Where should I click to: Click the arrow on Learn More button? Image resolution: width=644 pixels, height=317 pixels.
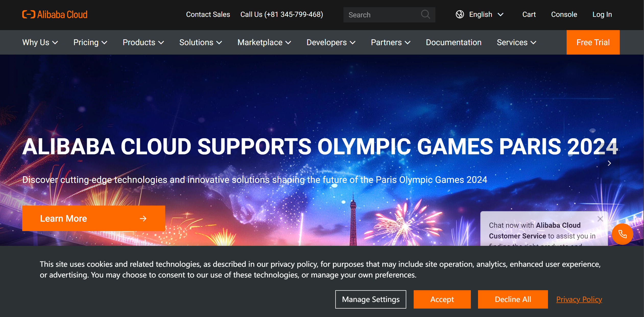[143, 219]
